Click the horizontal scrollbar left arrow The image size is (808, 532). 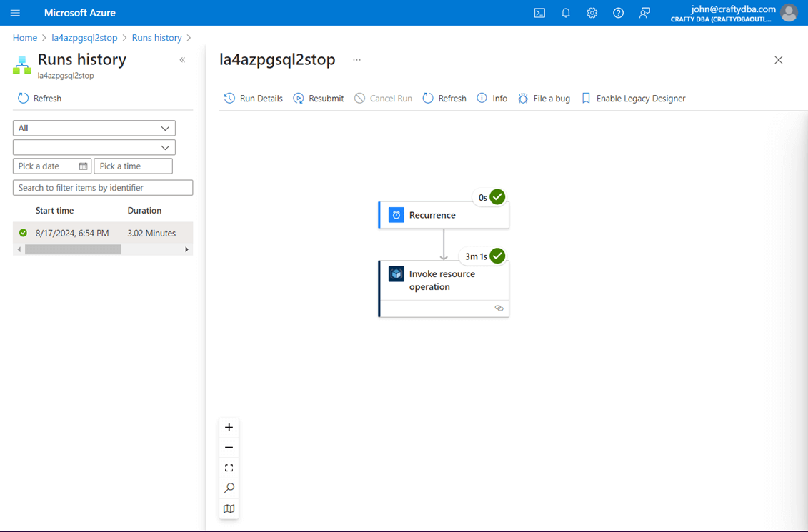point(19,249)
